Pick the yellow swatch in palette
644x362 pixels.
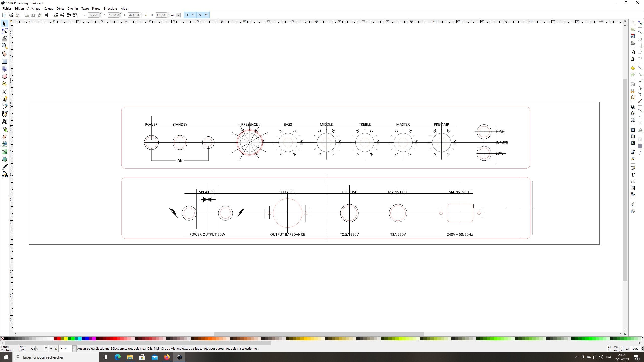pos(66,339)
